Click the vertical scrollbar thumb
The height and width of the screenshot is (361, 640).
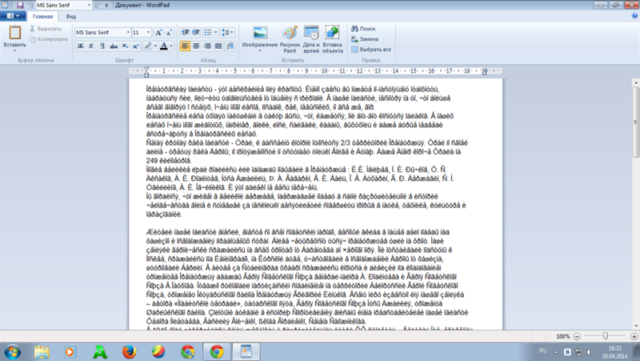(636, 122)
